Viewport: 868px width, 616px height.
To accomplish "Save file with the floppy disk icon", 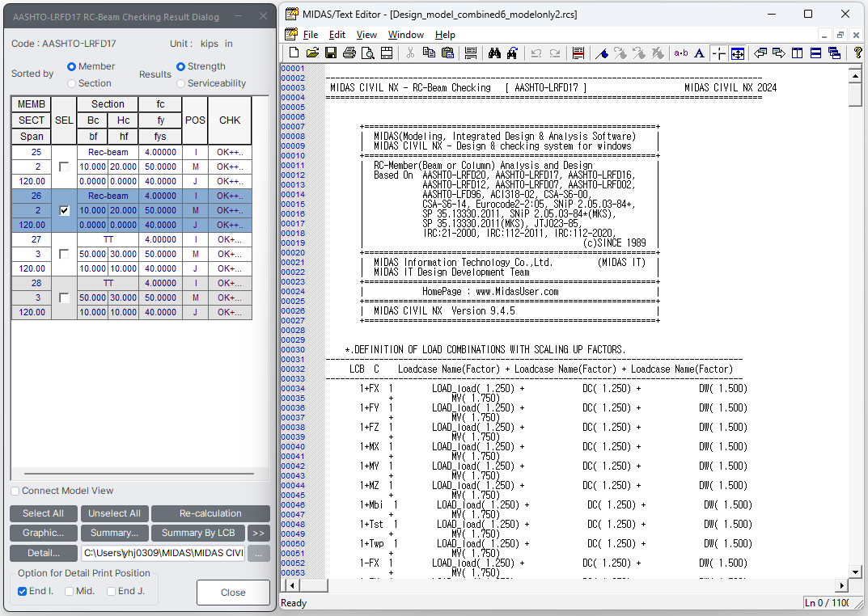I will (x=331, y=53).
